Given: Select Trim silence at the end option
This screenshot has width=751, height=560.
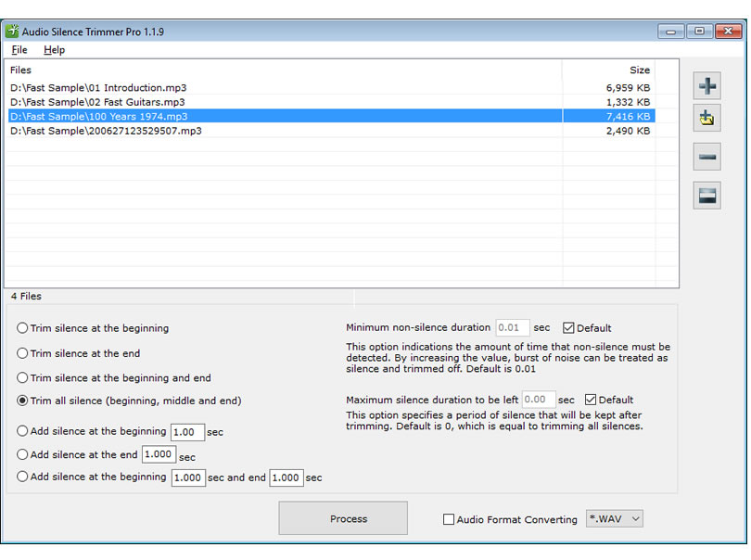Looking at the screenshot, I should pyautogui.click(x=22, y=353).
